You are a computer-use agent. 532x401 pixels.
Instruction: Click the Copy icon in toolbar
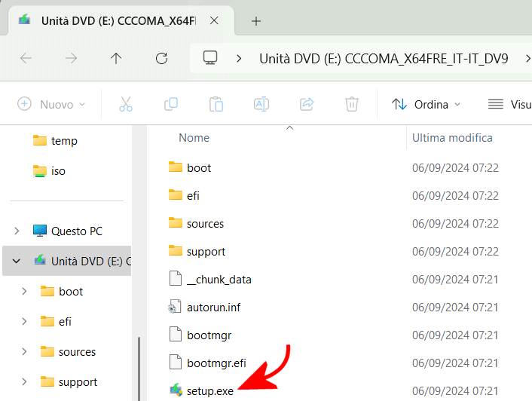coord(171,104)
